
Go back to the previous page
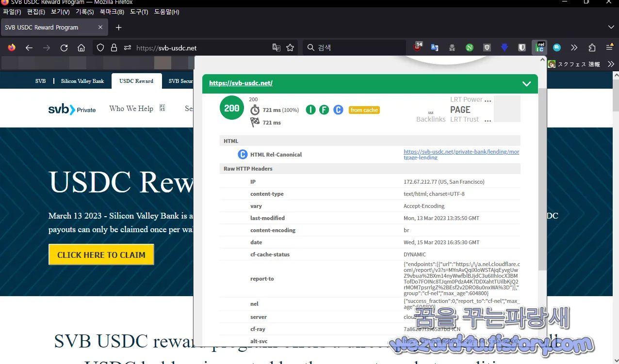29,47
